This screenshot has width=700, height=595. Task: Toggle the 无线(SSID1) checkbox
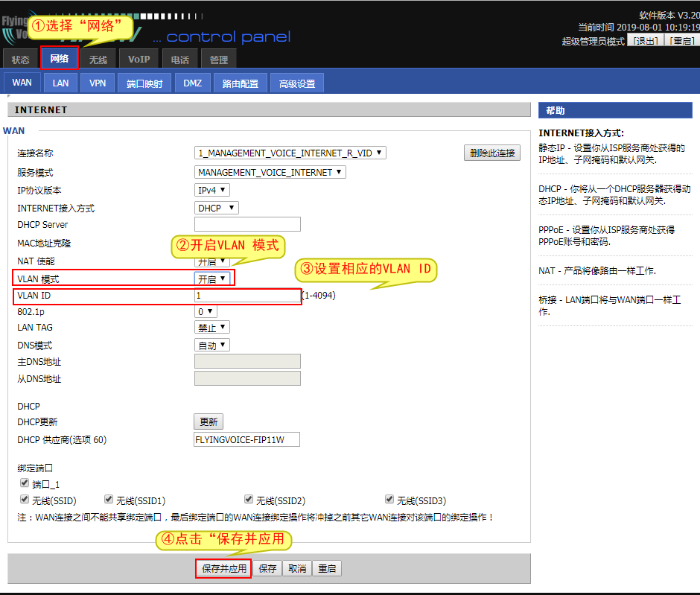(x=109, y=500)
